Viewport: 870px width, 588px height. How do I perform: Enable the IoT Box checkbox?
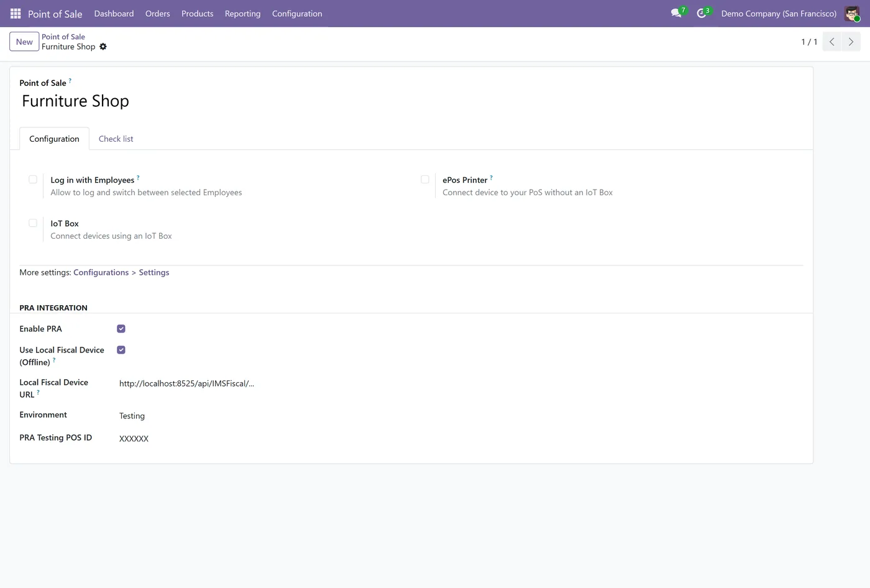click(x=33, y=223)
